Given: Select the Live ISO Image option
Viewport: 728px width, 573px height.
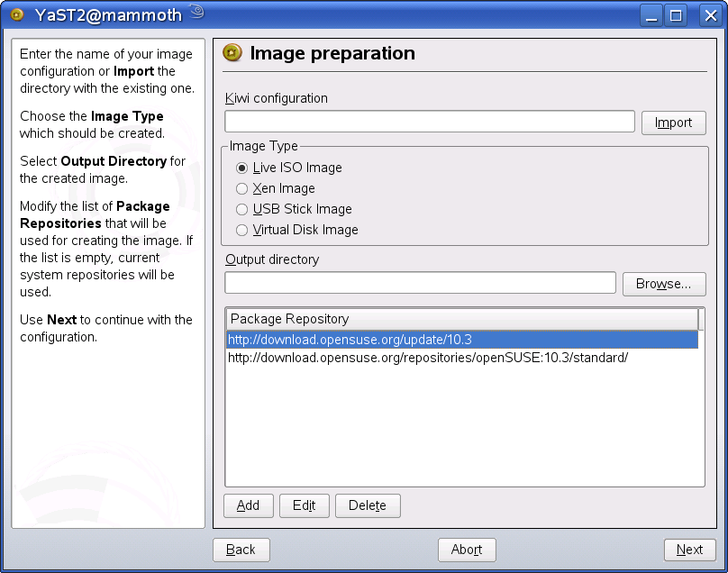Looking at the screenshot, I should pos(241,168).
